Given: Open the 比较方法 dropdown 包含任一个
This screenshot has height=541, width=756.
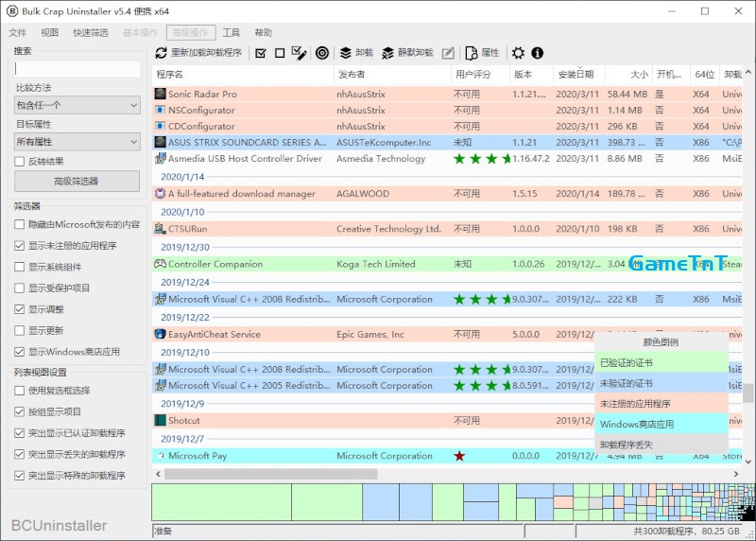Looking at the screenshot, I should point(77,105).
